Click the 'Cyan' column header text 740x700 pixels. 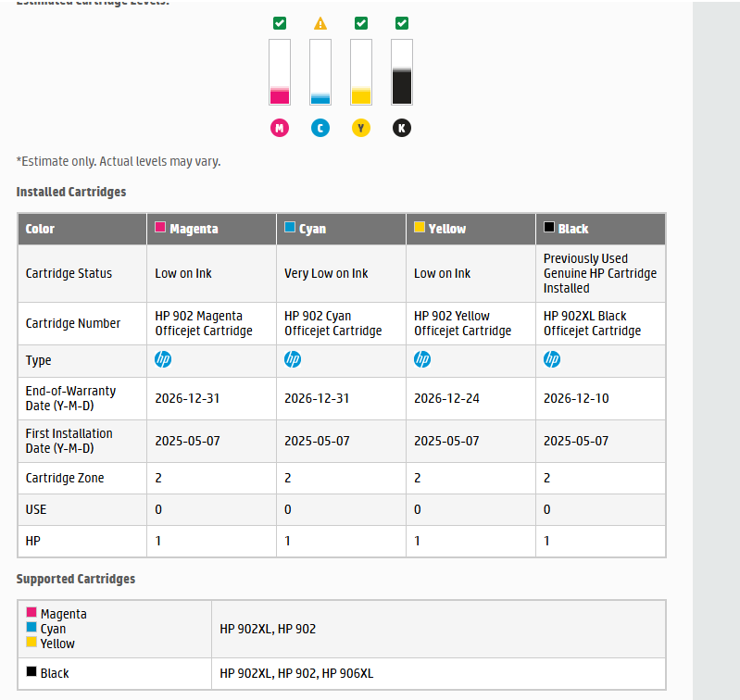tap(312, 229)
